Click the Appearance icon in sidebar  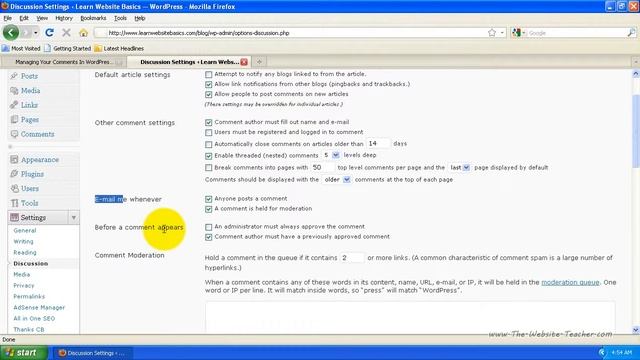point(14,160)
